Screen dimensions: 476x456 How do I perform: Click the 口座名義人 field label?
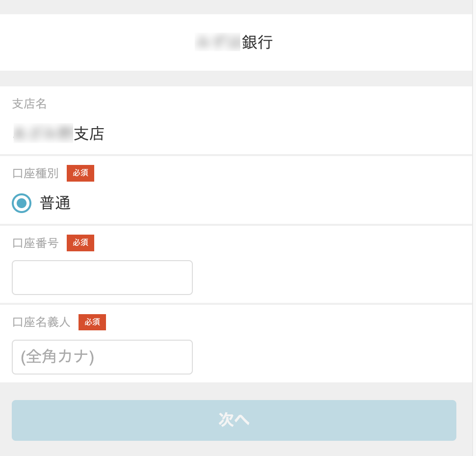(41, 322)
